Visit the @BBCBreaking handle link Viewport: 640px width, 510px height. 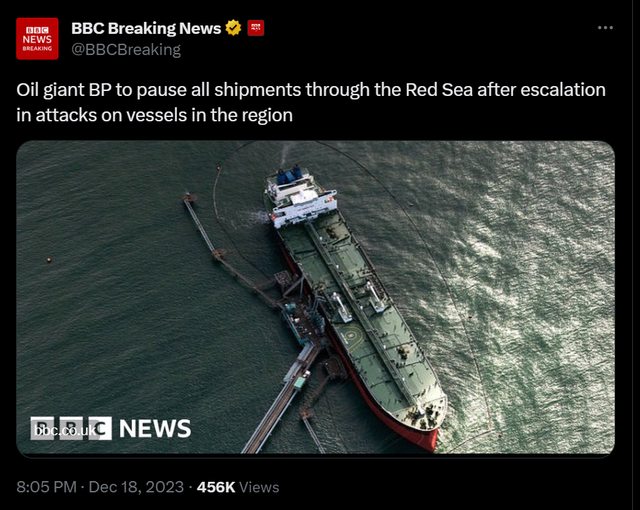point(126,49)
